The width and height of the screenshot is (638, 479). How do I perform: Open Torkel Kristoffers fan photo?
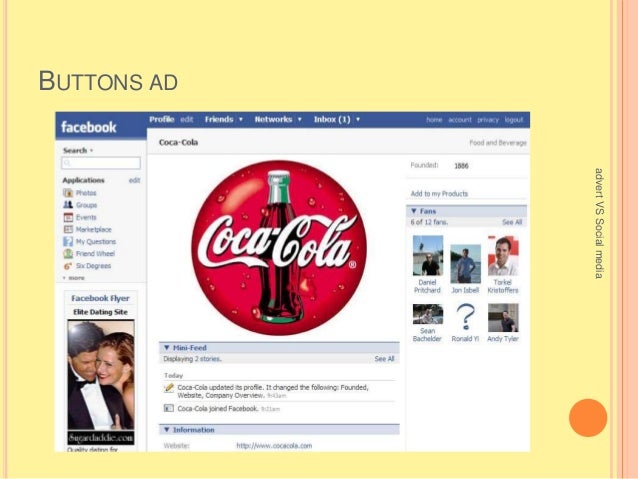(x=503, y=256)
